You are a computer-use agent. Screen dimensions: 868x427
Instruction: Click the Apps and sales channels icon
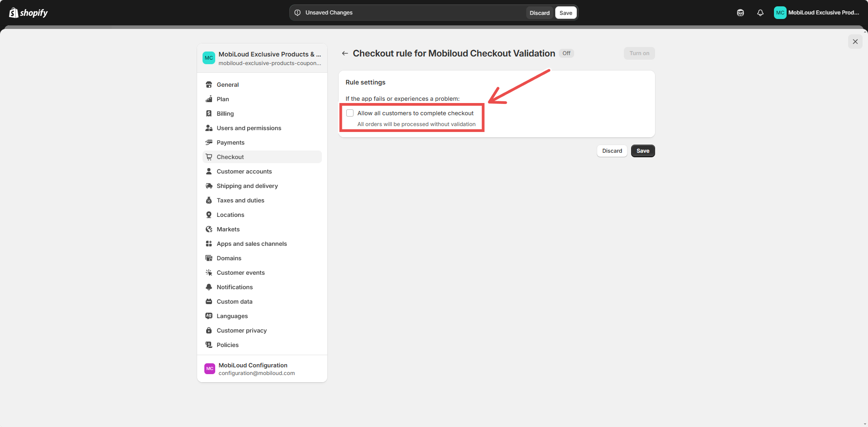(x=209, y=244)
